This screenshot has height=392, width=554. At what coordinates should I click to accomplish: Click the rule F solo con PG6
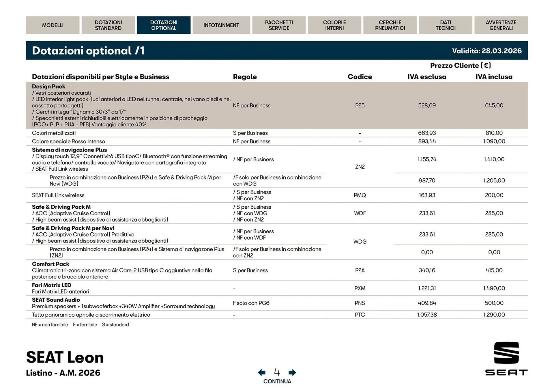[251, 303]
